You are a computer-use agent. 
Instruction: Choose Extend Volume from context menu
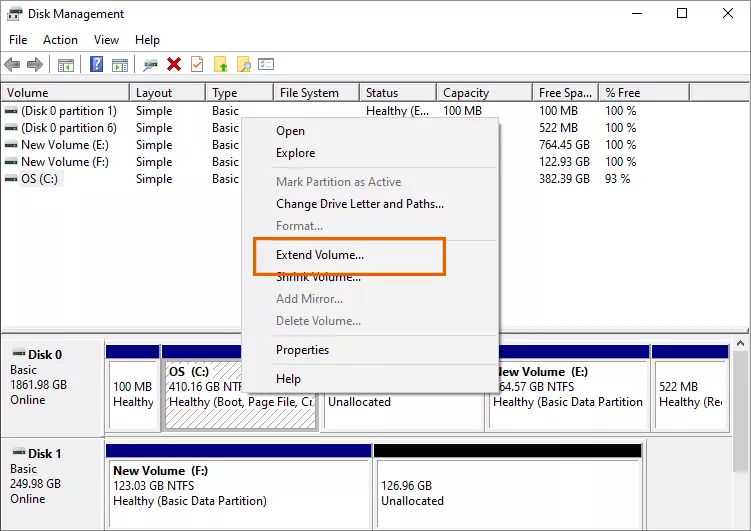tap(320, 255)
